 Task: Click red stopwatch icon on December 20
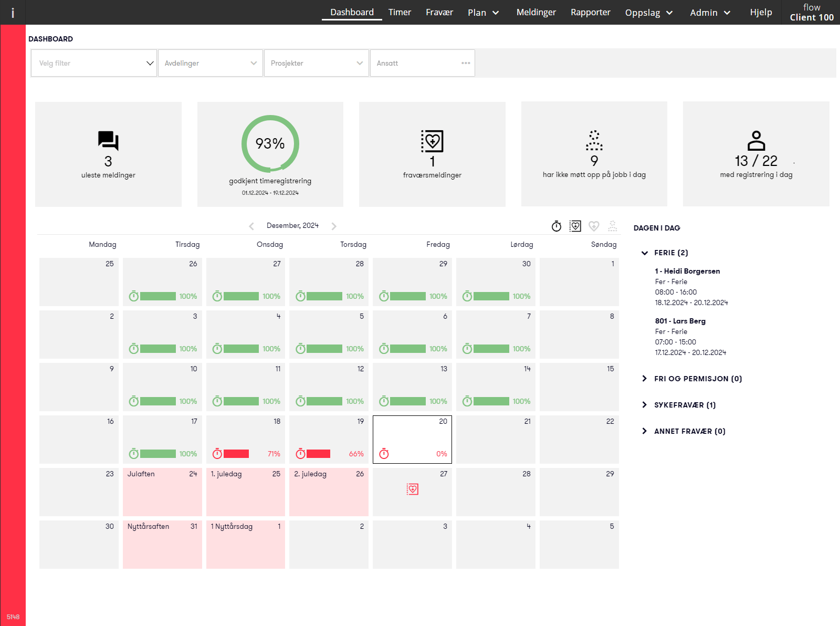pos(384,454)
